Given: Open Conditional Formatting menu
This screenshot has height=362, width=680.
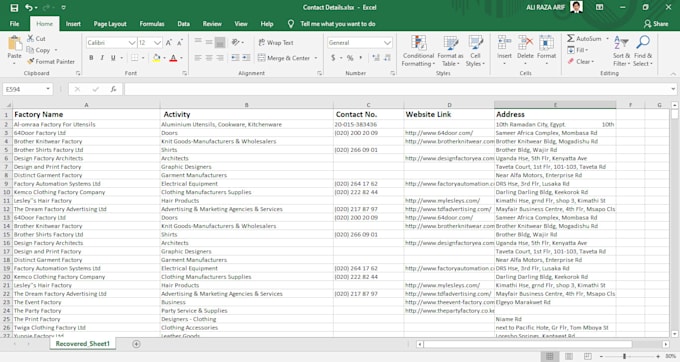Looking at the screenshot, I should (x=418, y=51).
